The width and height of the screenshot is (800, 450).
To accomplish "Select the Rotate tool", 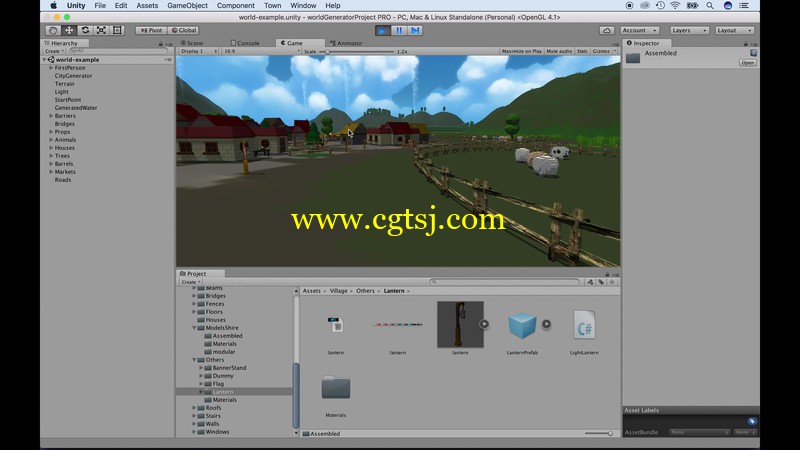I will (x=85, y=30).
